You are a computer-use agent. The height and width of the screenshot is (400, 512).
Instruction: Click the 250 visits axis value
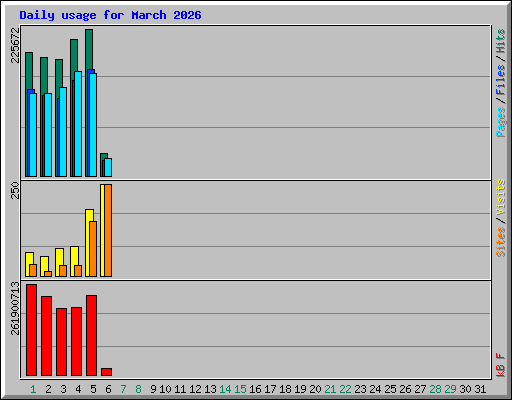(x=15, y=190)
